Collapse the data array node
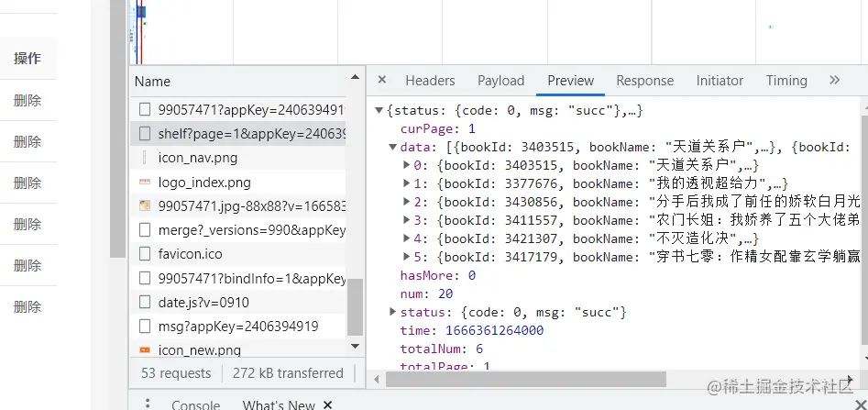868x410 pixels. click(392, 147)
